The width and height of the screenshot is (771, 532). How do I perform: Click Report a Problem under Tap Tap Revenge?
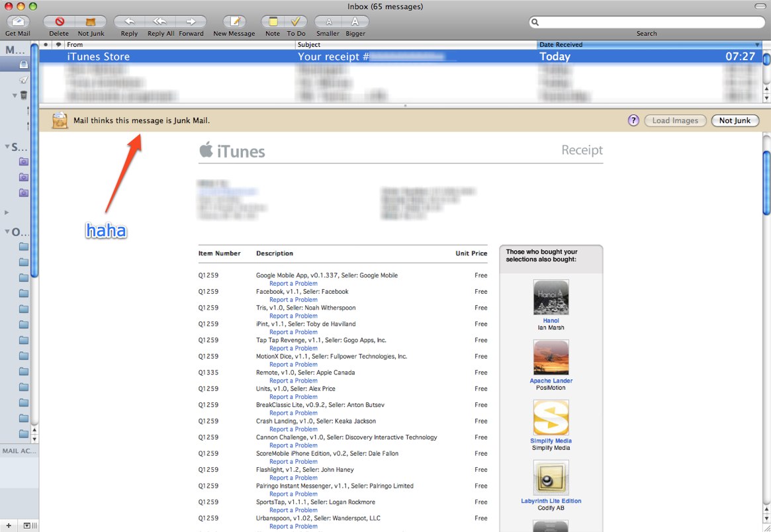click(293, 348)
